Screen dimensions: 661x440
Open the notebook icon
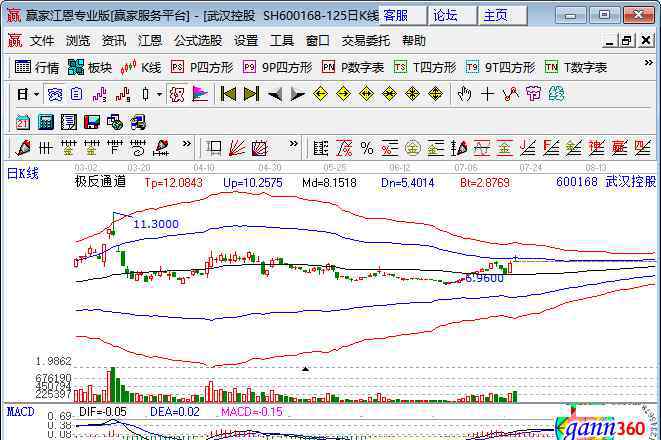pyautogui.click(x=69, y=122)
